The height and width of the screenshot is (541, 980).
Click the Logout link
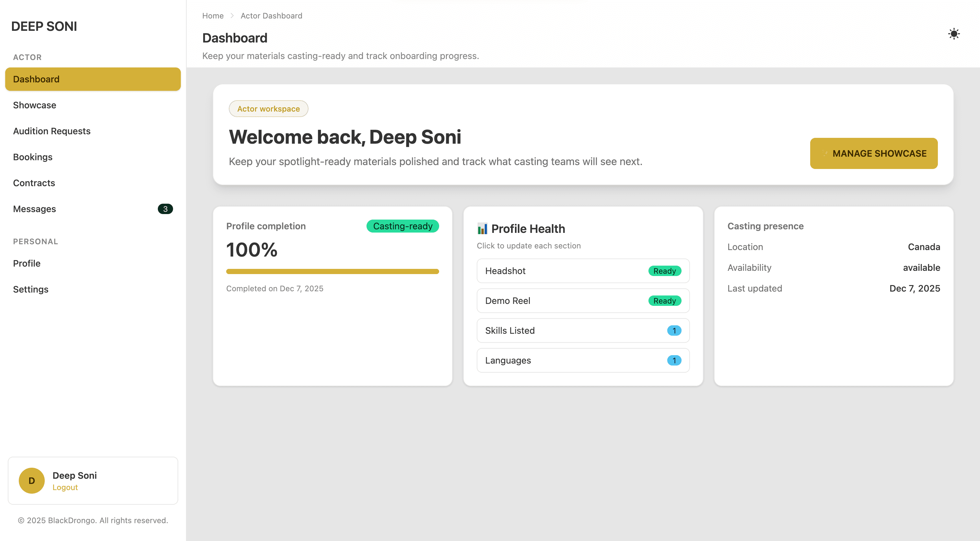click(65, 487)
